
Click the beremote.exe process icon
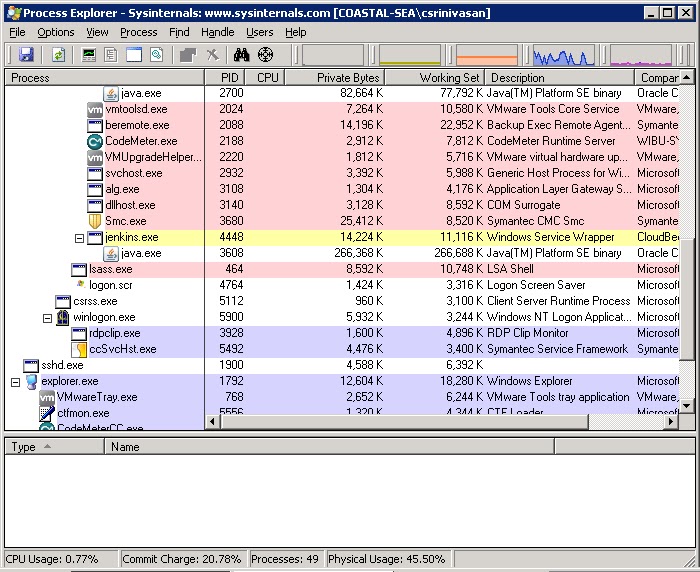click(95, 125)
